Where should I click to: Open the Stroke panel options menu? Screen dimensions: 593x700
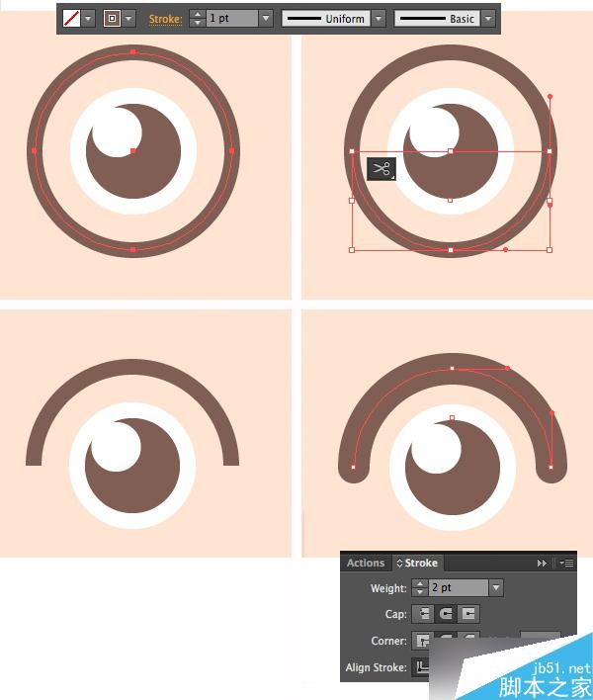[566, 563]
